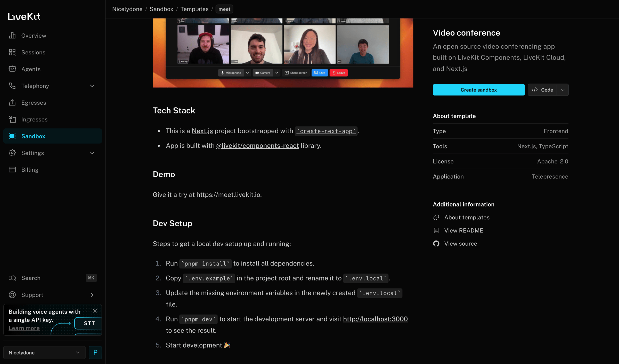Click Nicelydone in the breadcrumb
This screenshot has height=364, width=619.
pyautogui.click(x=127, y=9)
